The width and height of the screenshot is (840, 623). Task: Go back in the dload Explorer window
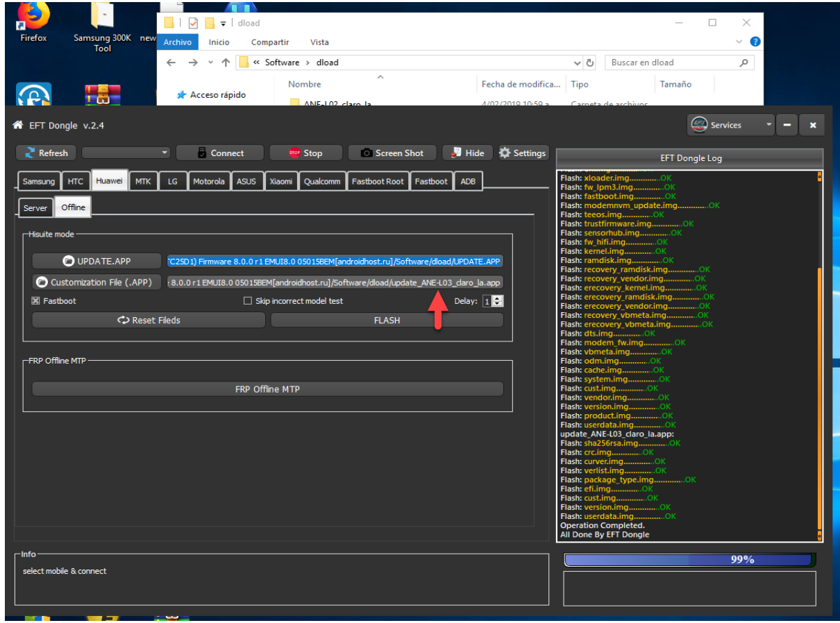point(172,62)
